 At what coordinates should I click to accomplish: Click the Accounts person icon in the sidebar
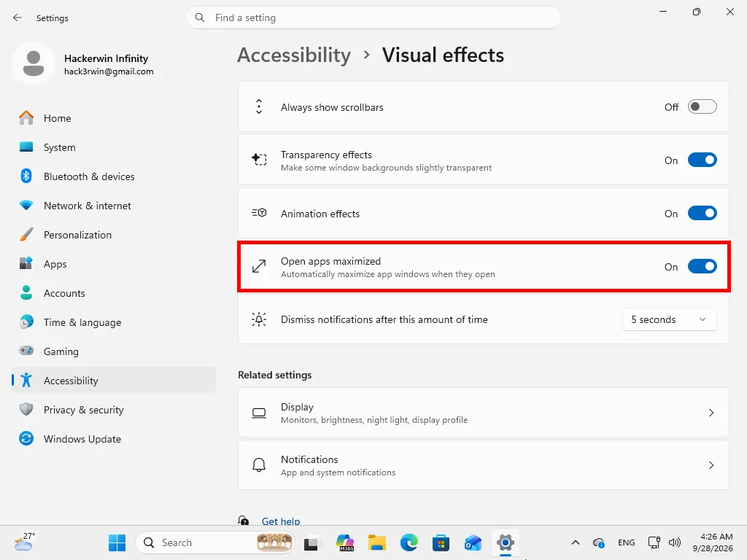click(26, 293)
